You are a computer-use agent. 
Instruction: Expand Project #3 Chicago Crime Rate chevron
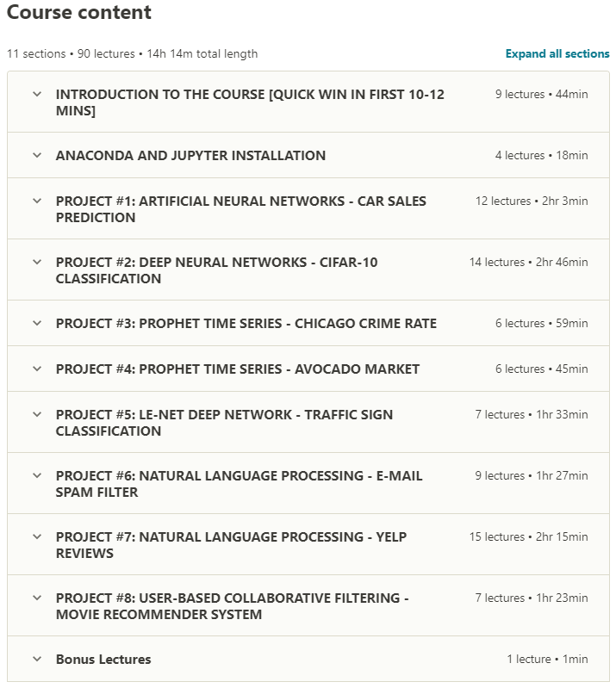pos(37,324)
